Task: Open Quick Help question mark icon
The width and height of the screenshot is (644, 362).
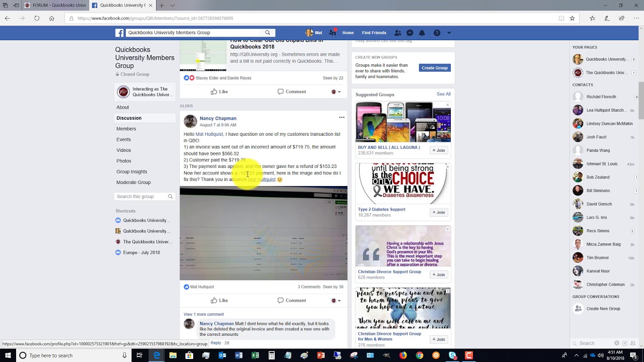Action: click(437, 33)
